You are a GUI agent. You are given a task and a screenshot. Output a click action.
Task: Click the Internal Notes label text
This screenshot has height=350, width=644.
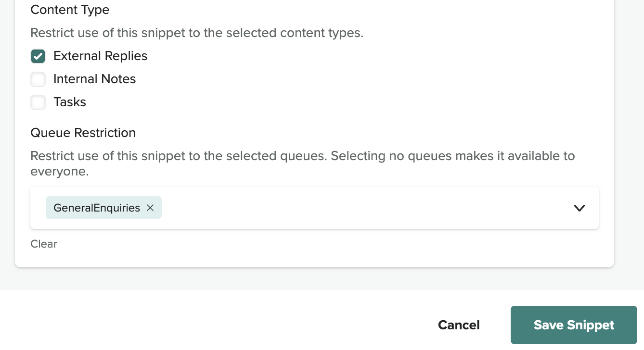[x=94, y=79]
